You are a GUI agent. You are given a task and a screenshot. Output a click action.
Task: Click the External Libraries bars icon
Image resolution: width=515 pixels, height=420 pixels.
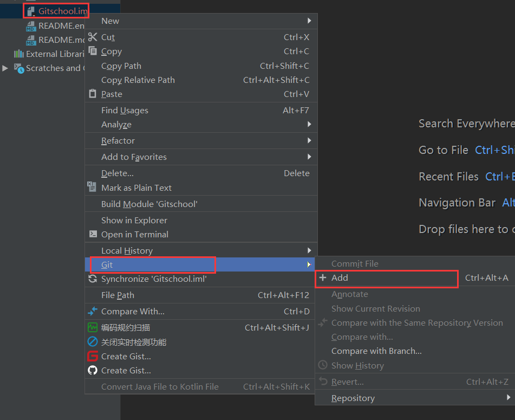click(x=19, y=54)
